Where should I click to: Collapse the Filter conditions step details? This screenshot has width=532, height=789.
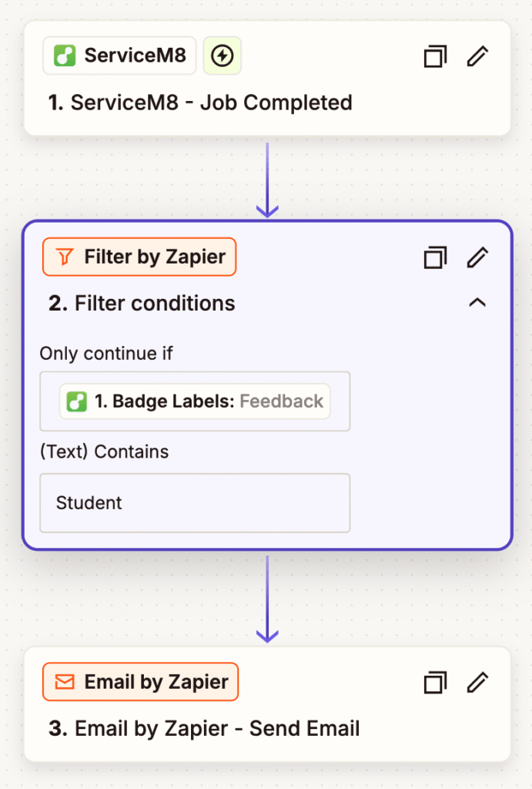[477, 303]
